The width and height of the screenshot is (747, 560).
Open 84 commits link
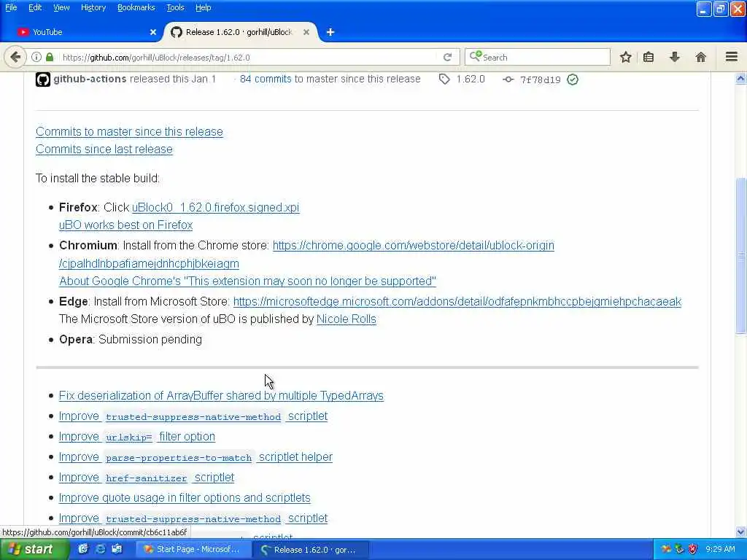click(266, 79)
